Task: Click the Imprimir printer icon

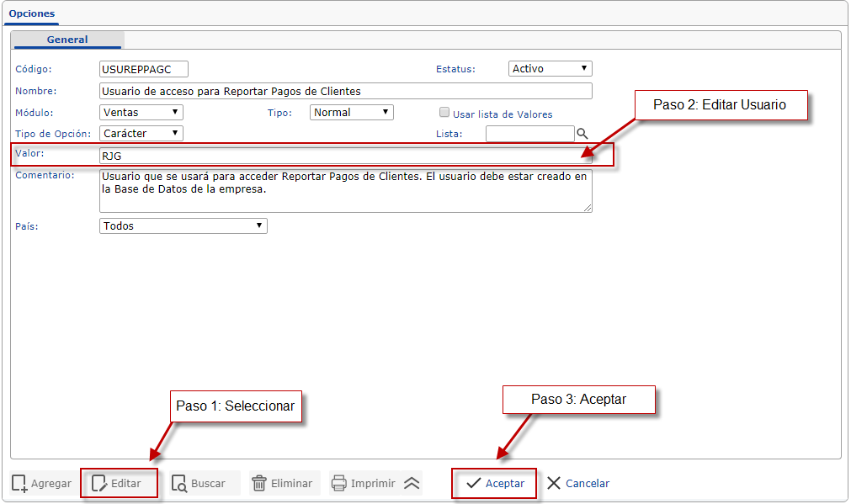Action: point(339,484)
